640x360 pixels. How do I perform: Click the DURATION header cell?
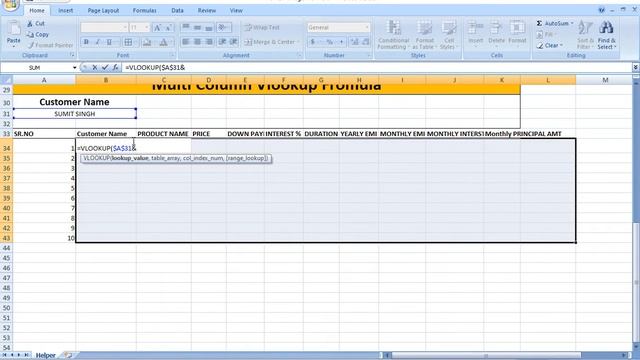(x=321, y=133)
